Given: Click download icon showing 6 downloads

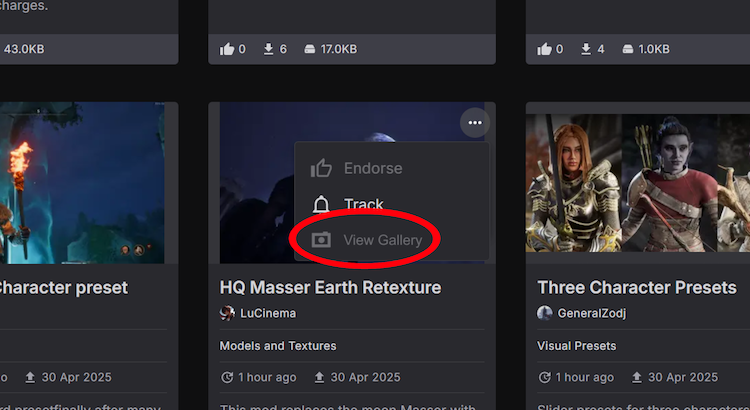Looking at the screenshot, I should 268,49.
